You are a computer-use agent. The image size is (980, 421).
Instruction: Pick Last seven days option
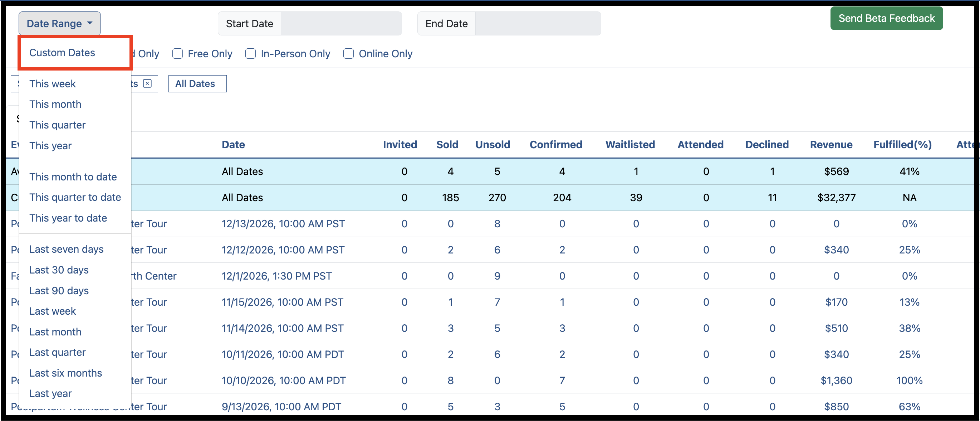pyautogui.click(x=66, y=249)
